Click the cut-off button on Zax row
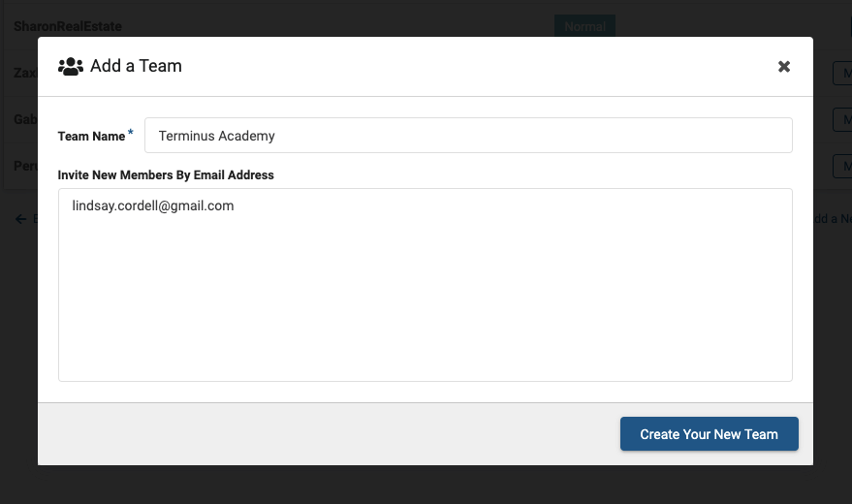The height and width of the screenshot is (504, 852). pos(842,73)
